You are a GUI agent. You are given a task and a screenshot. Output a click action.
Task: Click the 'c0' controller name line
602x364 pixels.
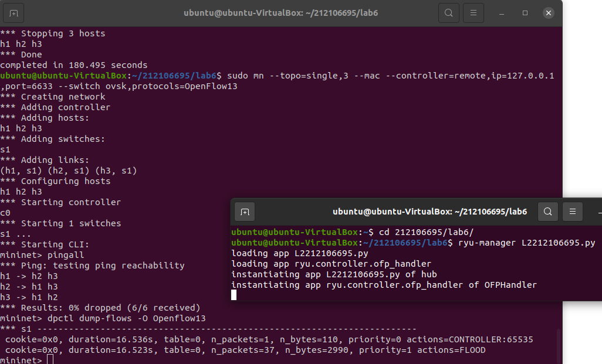[5, 213]
